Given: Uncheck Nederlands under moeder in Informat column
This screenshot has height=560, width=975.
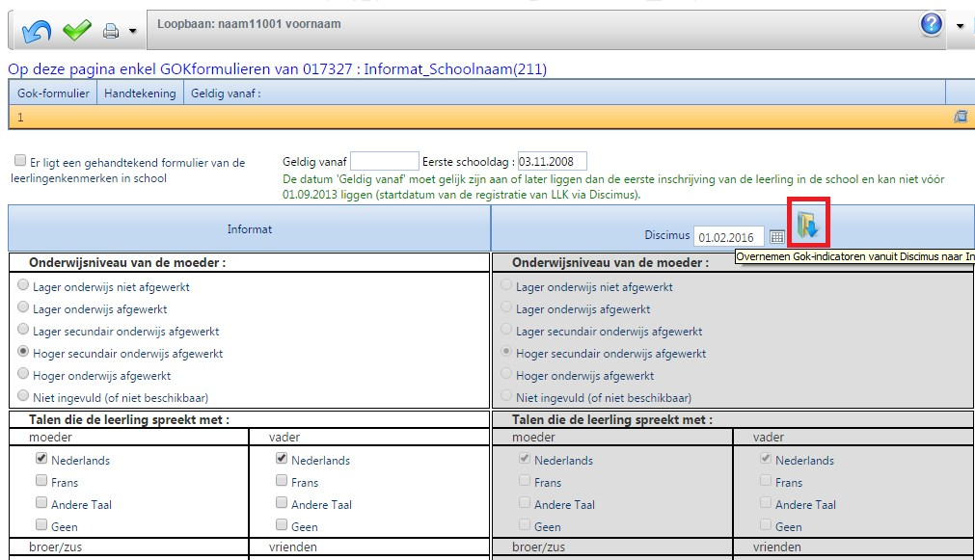Looking at the screenshot, I should [41, 458].
